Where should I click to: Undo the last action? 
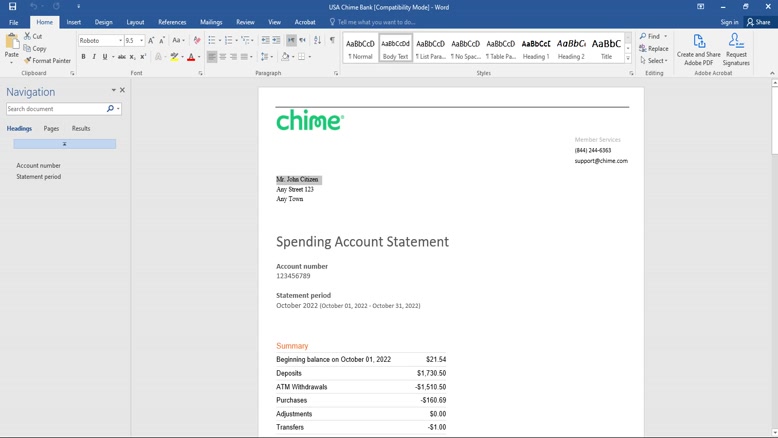pyautogui.click(x=34, y=6)
